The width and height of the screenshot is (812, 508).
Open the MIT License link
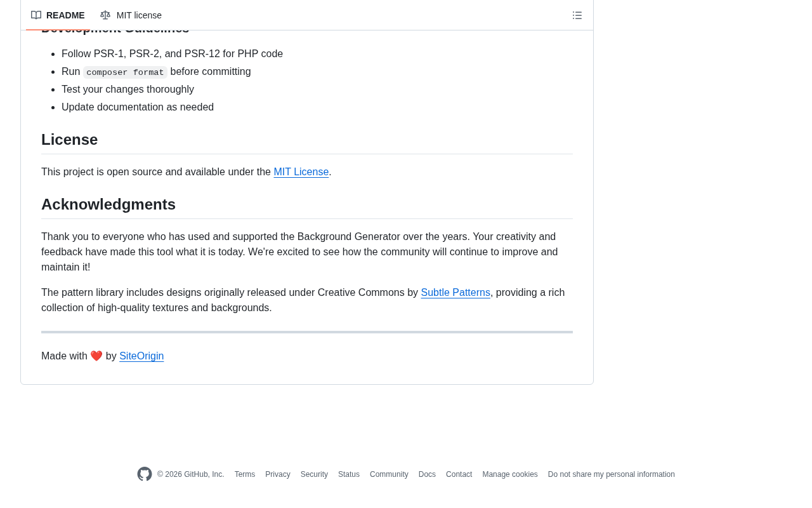(x=301, y=172)
